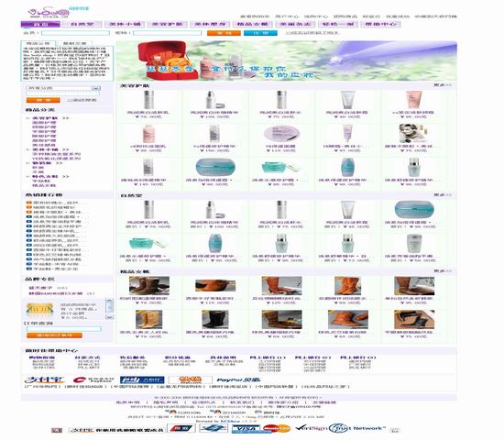Click the blue PAY payment logo
This screenshot has height=440, width=504.
pyautogui.click(x=142, y=379)
